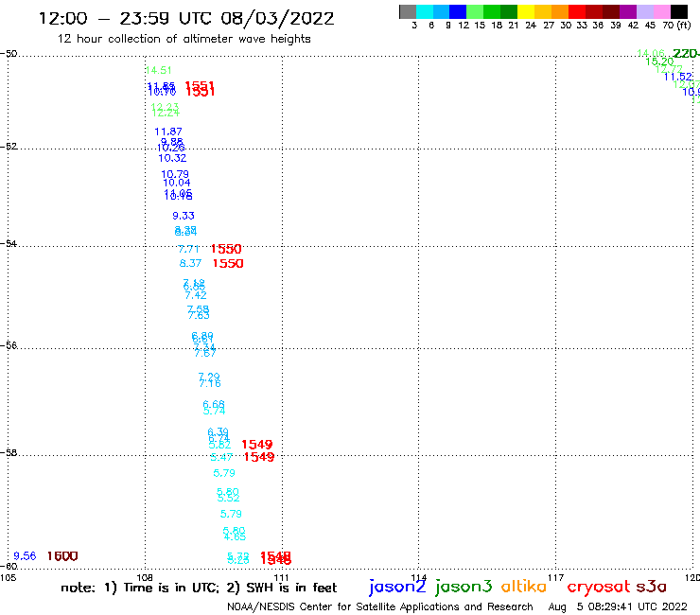Click the green value 14.06 at top right
700x615 pixels.
click(651, 53)
